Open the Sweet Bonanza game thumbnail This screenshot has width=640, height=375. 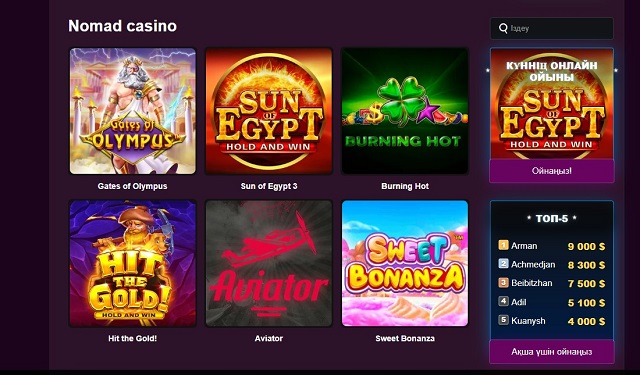pos(405,263)
